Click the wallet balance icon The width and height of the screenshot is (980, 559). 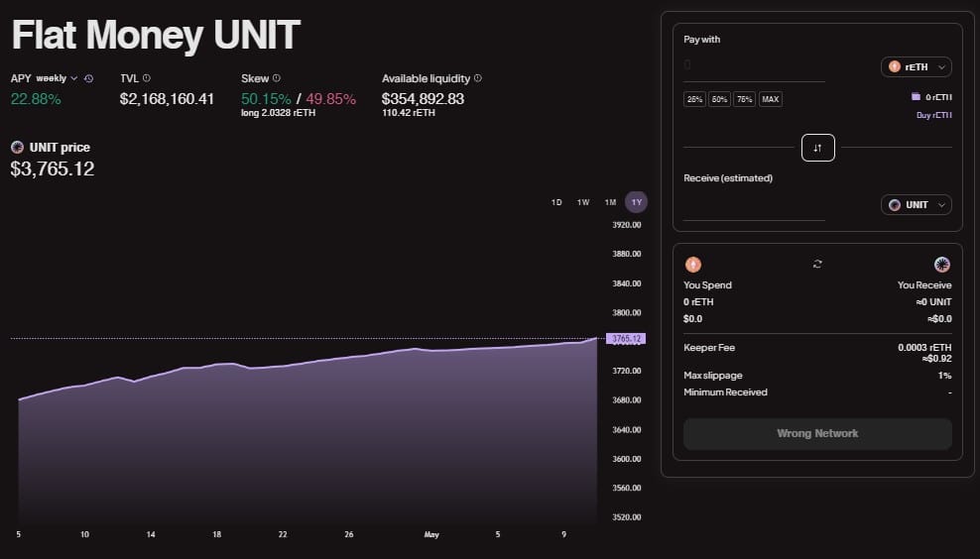click(x=916, y=97)
